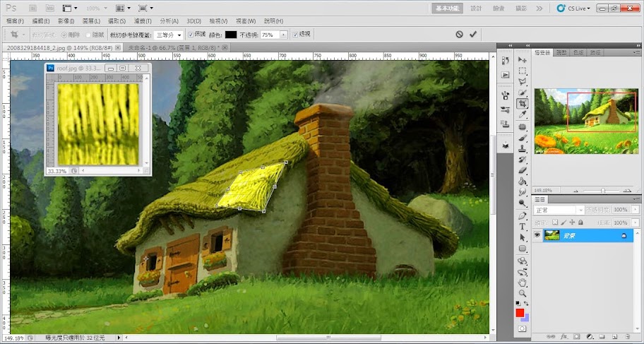Viewport: 644px width, 344px height.
Task: Reset default foreground and background colors
Action: point(518,303)
